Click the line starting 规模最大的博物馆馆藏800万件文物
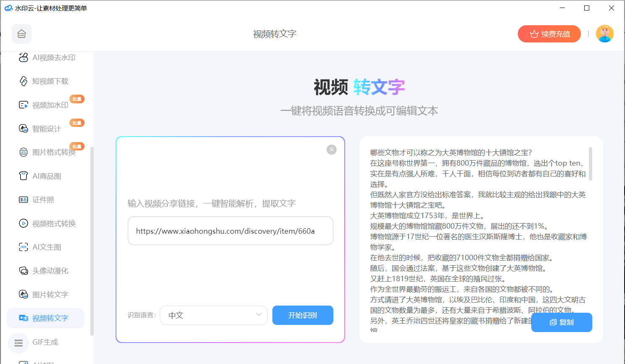 460,226
